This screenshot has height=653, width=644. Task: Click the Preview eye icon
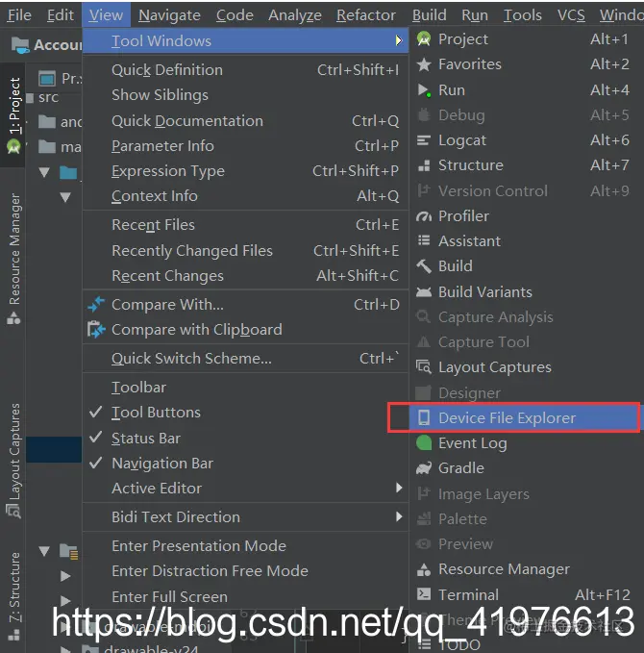424,544
